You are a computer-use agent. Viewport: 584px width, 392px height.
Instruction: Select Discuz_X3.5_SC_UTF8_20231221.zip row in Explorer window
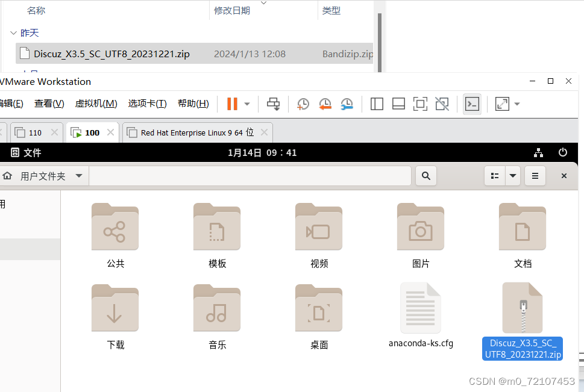pyautogui.click(x=195, y=54)
